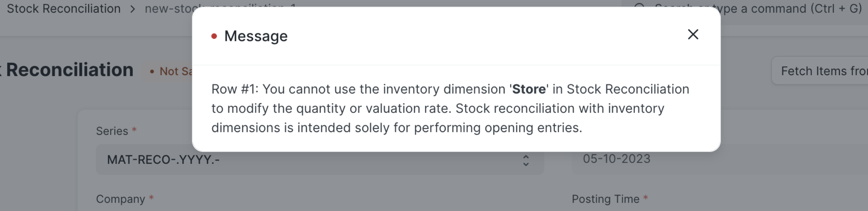Close the Message dialog with X
868x211 pixels.
tap(693, 35)
